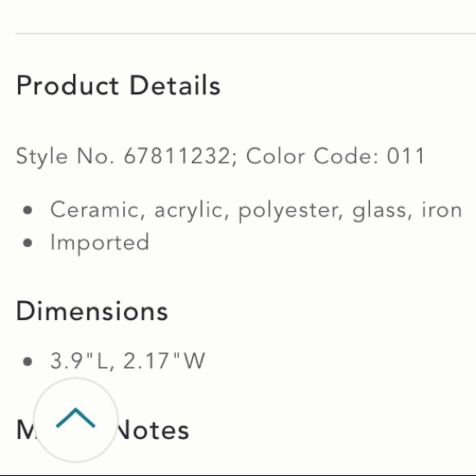Click the bullet beside Imported
The width and height of the screenshot is (476, 476).
[28, 243]
